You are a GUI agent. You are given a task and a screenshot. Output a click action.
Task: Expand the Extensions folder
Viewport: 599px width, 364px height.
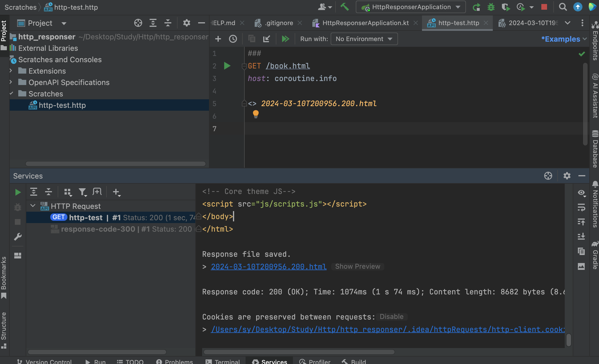point(11,71)
